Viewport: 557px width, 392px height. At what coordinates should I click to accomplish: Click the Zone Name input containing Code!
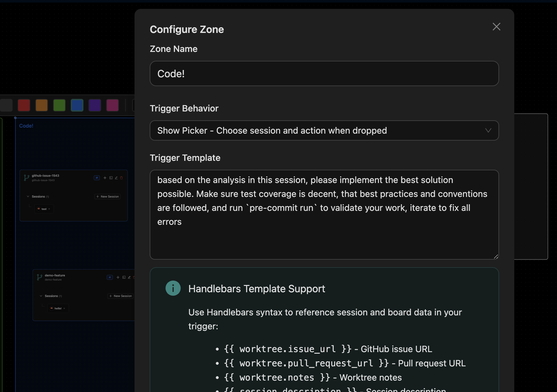point(324,73)
